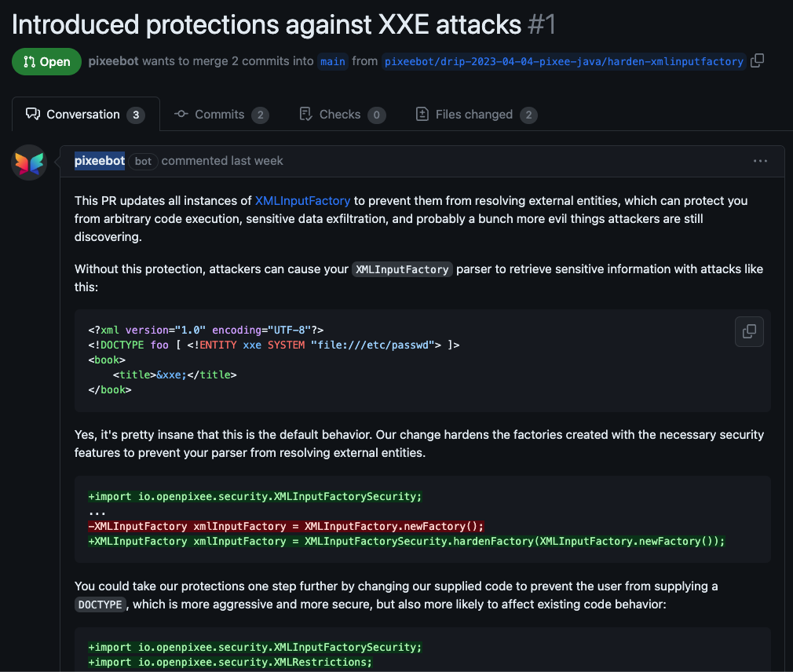Open the XMLInputFactory documentation link
Screen dimensions: 793x672
[x=302, y=200]
